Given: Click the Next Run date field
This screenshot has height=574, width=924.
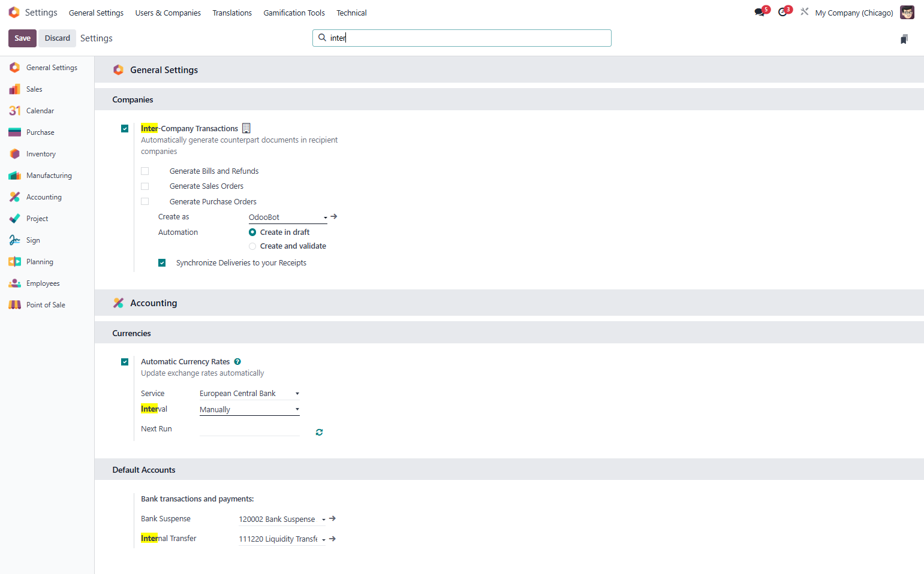Looking at the screenshot, I should click(249, 429).
